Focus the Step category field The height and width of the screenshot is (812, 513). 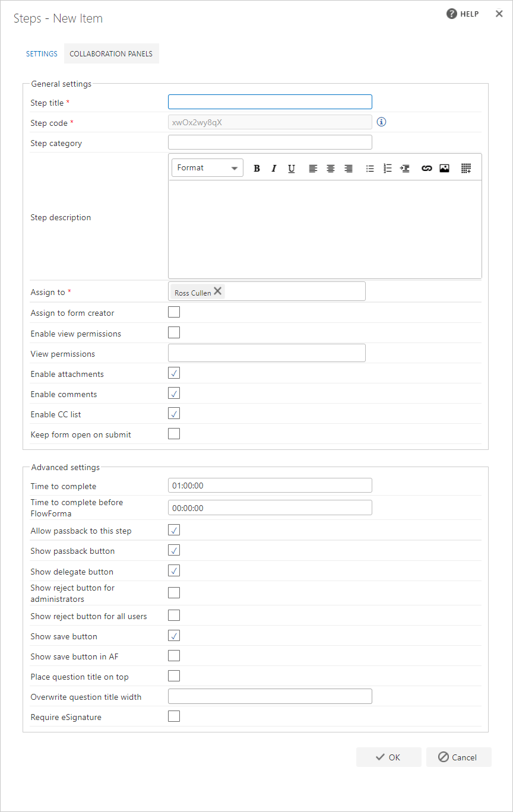point(270,142)
